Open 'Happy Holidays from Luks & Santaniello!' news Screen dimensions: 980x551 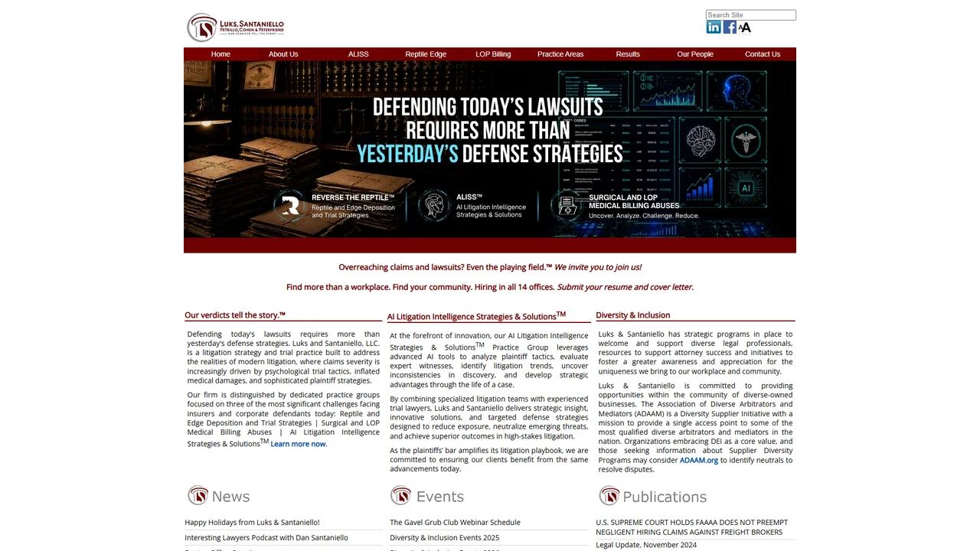click(252, 522)
